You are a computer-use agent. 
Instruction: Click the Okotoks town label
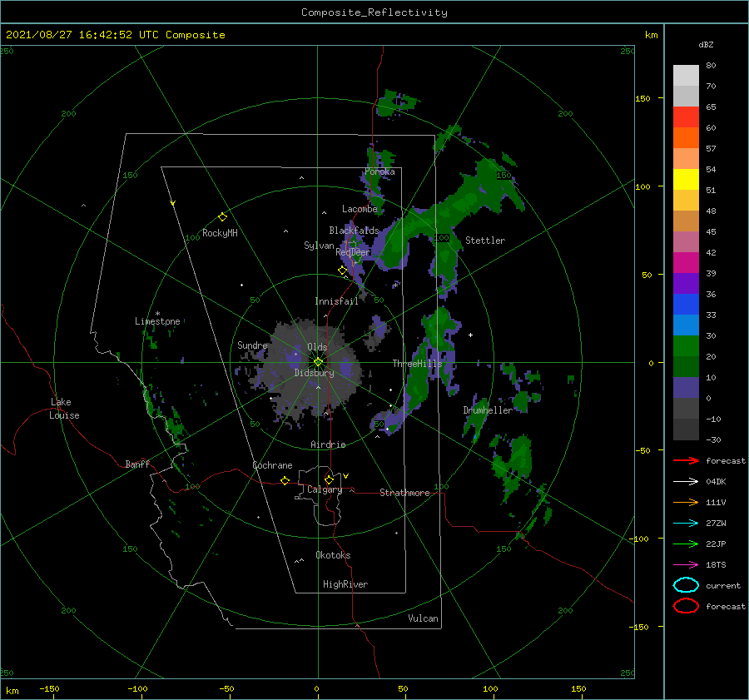[x=333, y=555]
